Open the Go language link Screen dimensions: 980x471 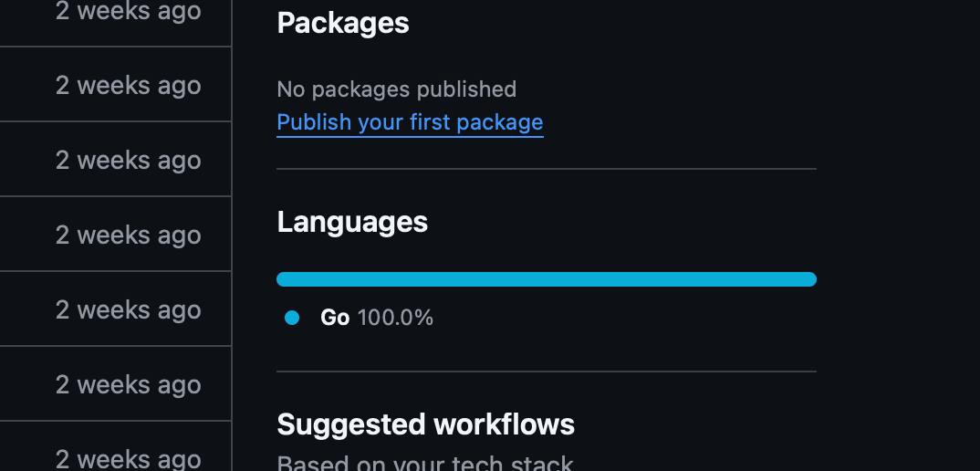tap(335, 318)
